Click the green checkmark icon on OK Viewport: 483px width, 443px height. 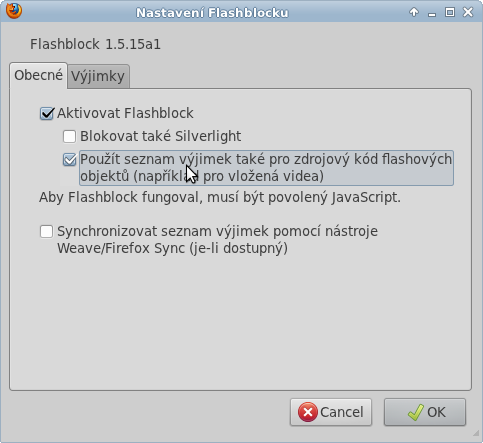[415, 412]
